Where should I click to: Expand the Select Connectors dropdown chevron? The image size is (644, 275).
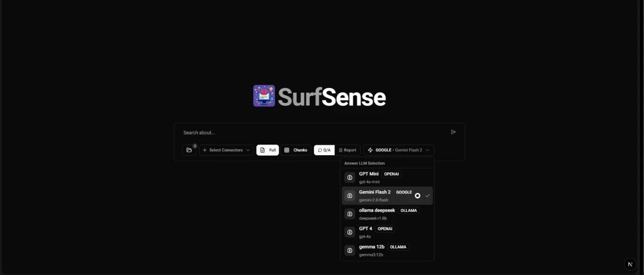(x=248, y=150)
